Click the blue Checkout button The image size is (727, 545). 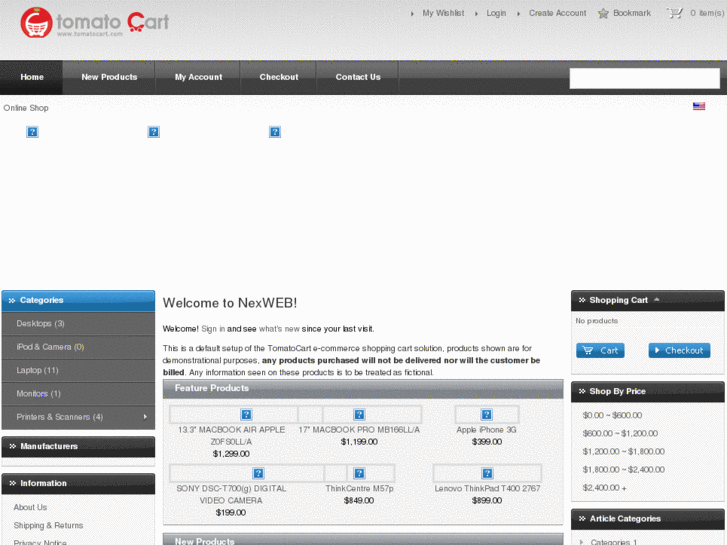tap(679, 351)
